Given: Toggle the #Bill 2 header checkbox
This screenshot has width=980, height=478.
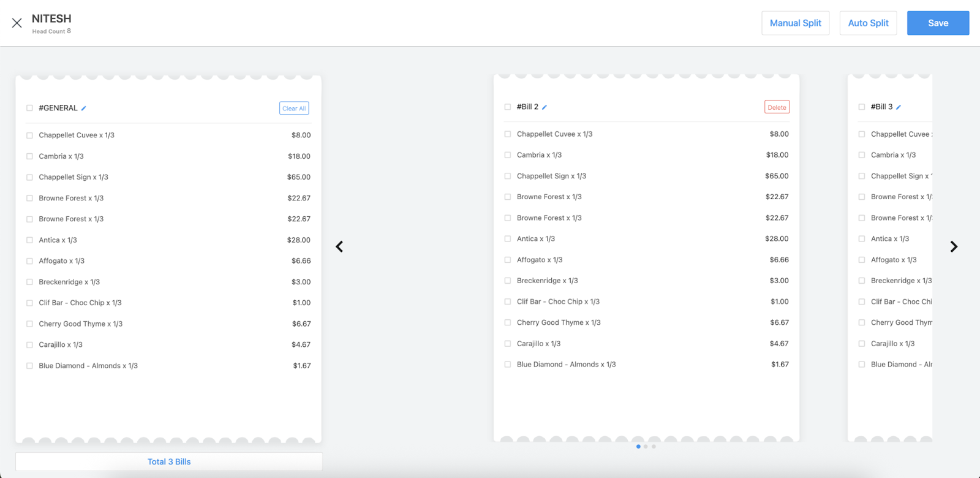Looking at the screenshot, I should click(507, 107).
